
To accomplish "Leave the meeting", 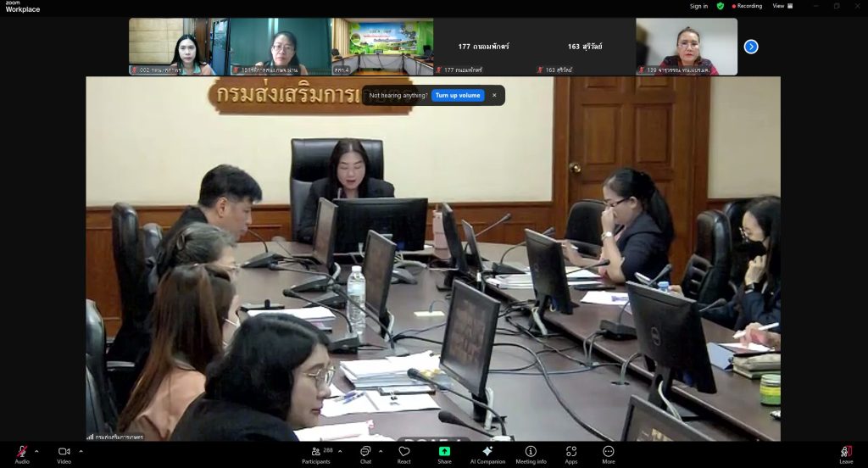I will click(846, 452).
